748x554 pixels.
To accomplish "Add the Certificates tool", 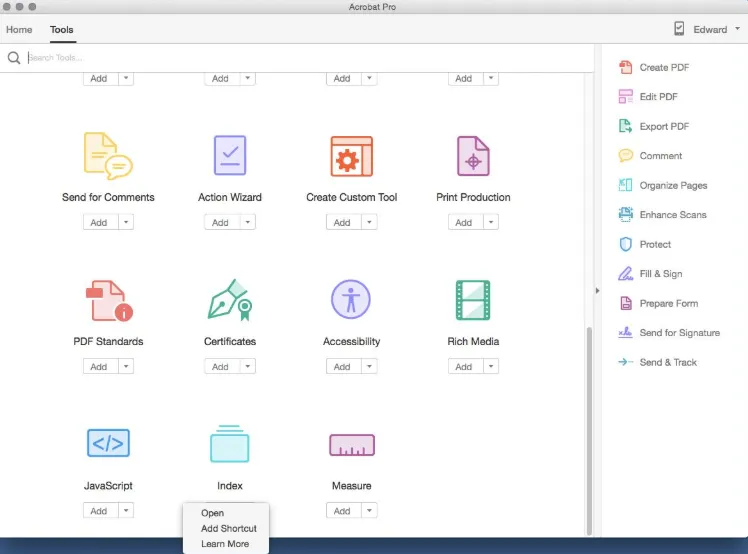I will click(222, 366).
